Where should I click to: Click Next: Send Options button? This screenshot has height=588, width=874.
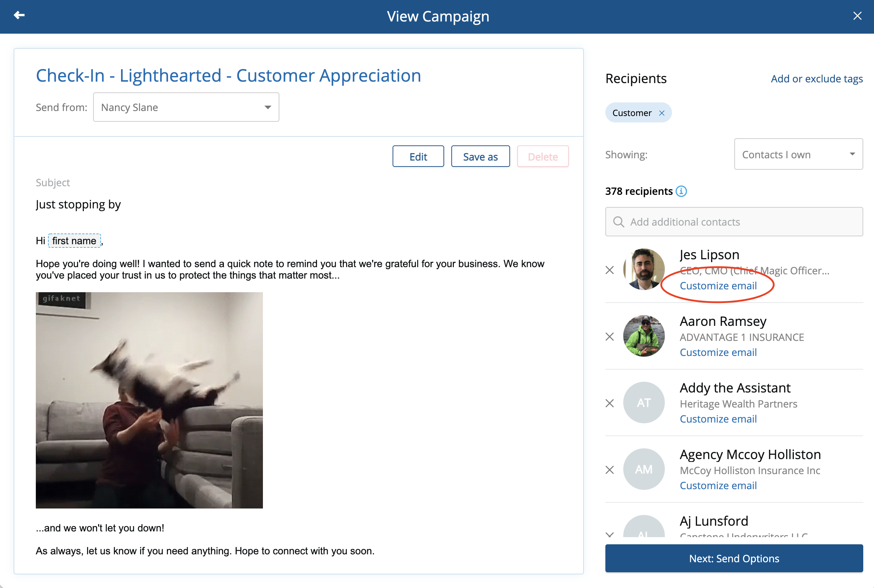pyautogui.click(x=734, y=558)
